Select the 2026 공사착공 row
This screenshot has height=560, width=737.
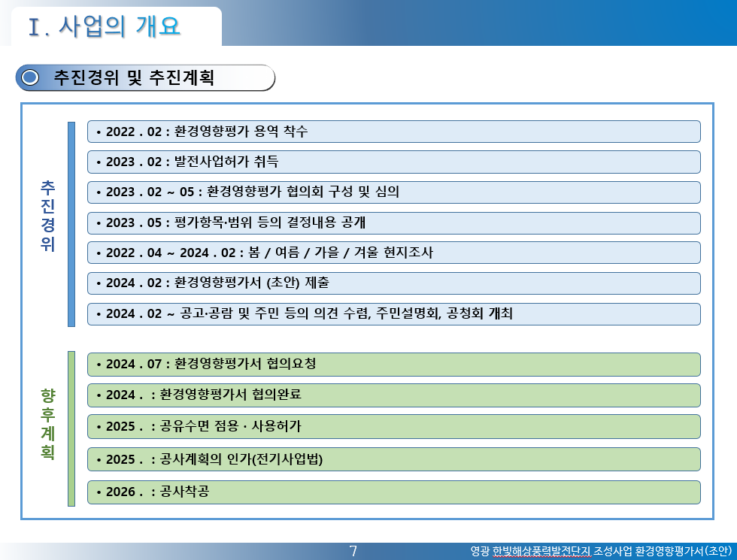tap(394, 492)
